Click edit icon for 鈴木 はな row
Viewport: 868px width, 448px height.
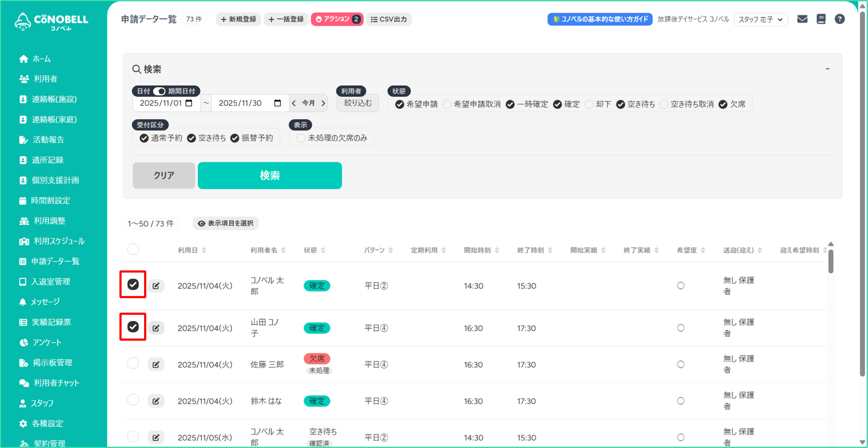[156, 401]
